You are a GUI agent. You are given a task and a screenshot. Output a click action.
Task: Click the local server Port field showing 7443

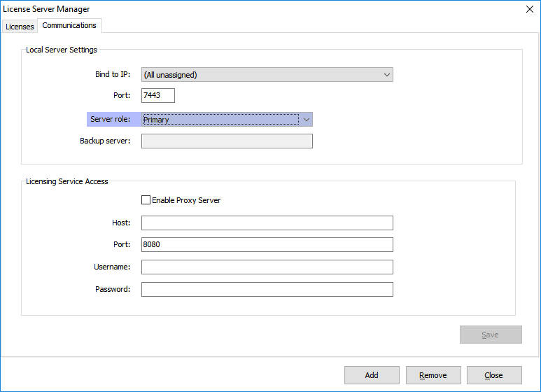157,95
